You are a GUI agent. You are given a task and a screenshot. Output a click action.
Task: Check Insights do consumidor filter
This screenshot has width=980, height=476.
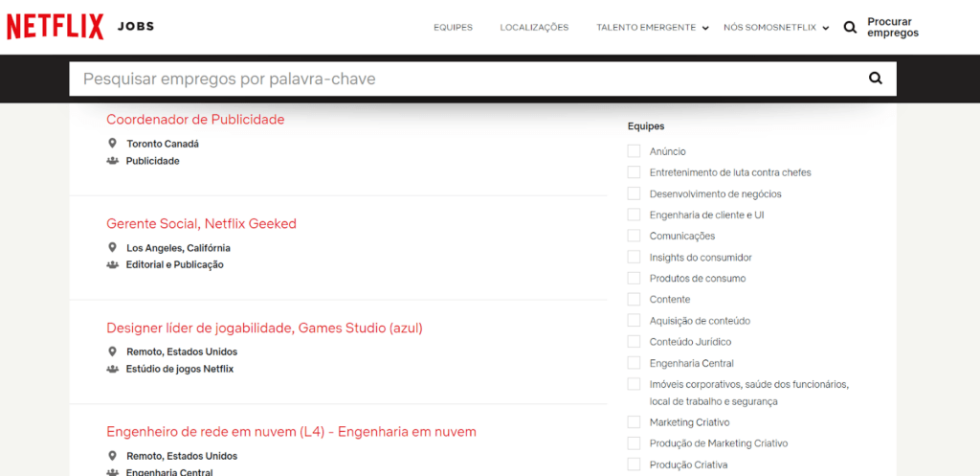[635, 257]
